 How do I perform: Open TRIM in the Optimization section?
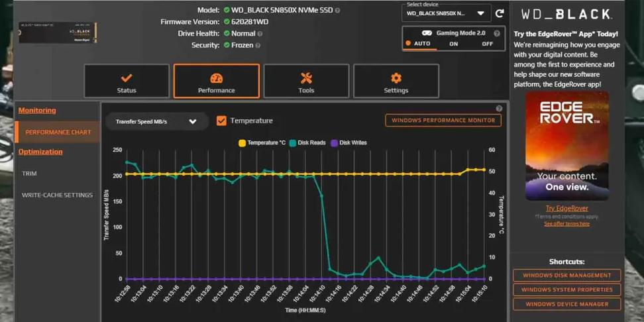[29, 174]
